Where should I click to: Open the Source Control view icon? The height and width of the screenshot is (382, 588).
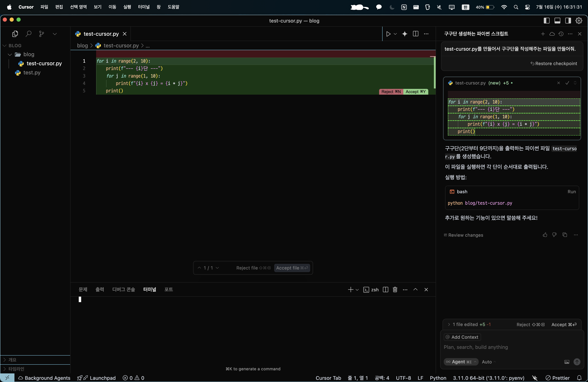pos(41,33)
